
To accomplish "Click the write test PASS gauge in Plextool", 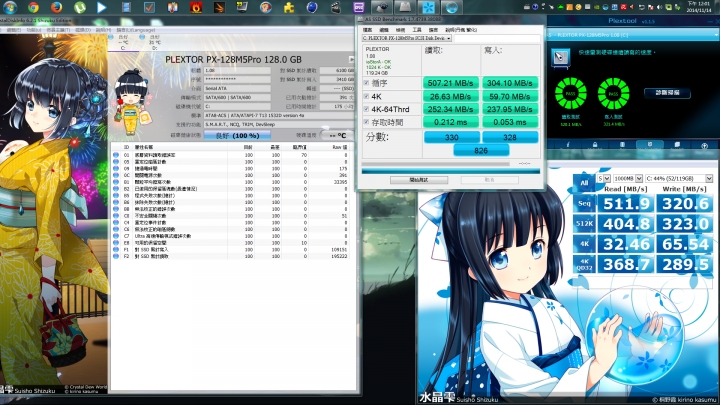I will coord(613,93).
